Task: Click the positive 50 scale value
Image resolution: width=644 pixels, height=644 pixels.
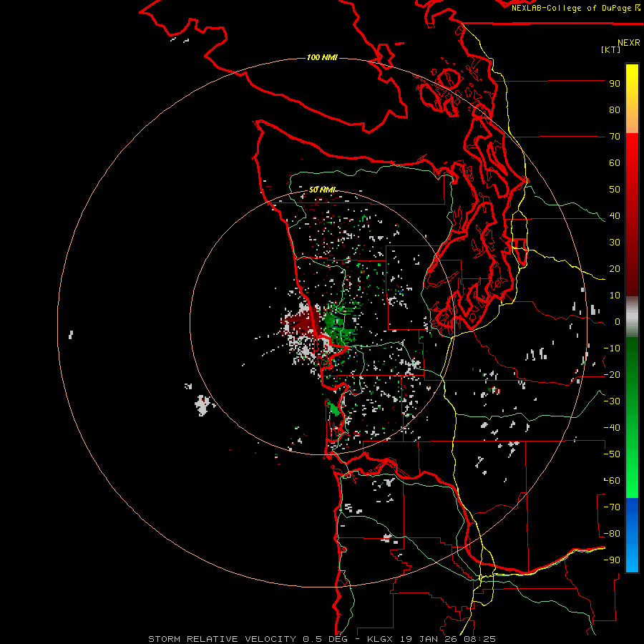Action: (x=615, y=190)
